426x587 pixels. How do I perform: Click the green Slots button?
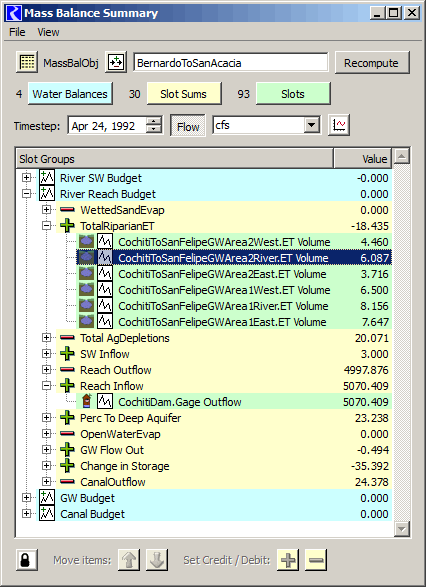pos(293,94)
